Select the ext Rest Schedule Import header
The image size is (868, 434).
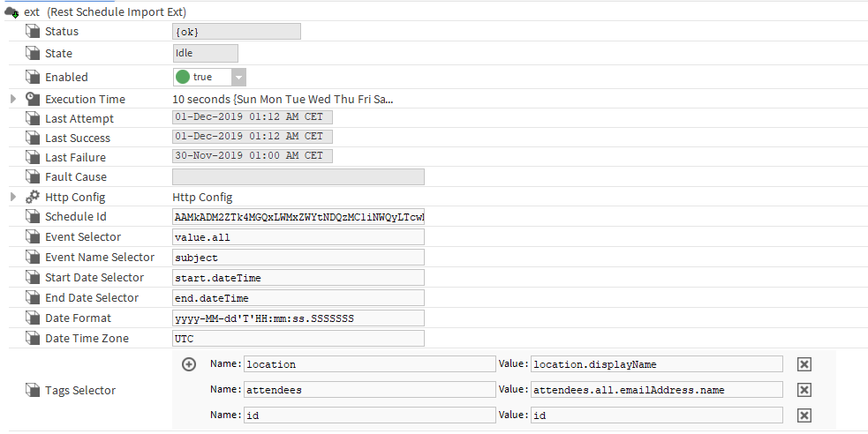[104, 12]
